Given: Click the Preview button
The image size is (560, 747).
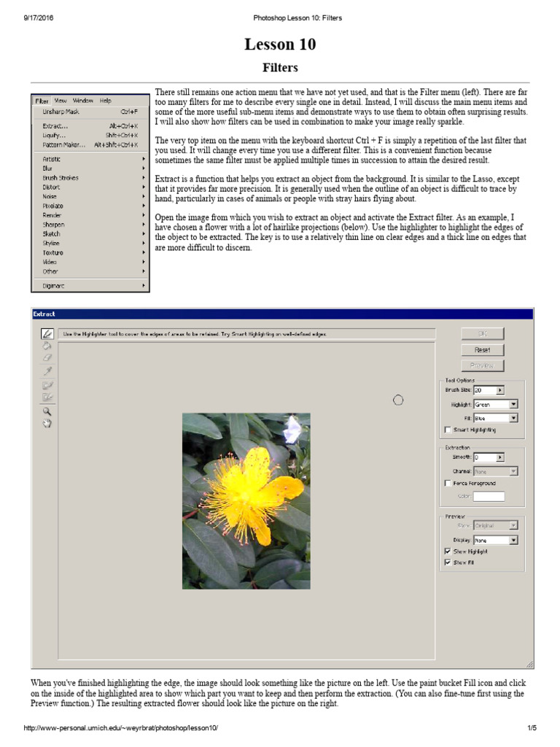Looking at the screenshot, I should (483, 365).
